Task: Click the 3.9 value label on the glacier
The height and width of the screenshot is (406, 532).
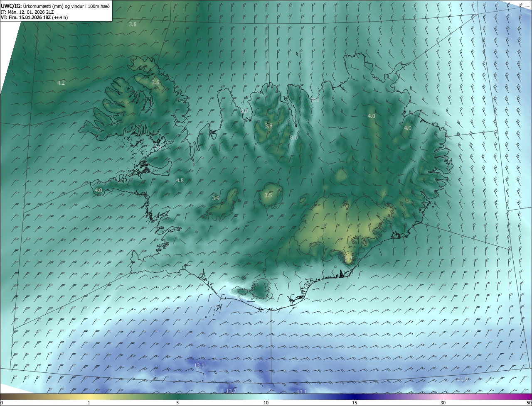Action: tap(216, 198)
